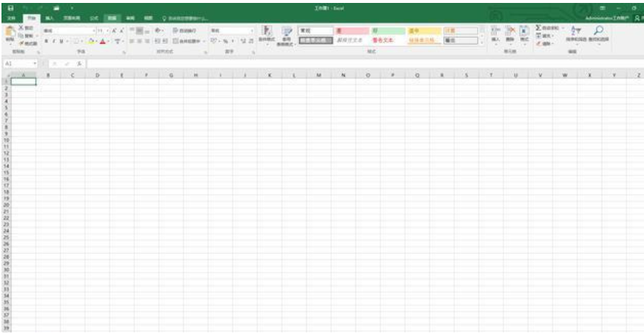This screenshot has height=334, width=644.
Task: Toggle right text alignment
Action: point(147,41)
